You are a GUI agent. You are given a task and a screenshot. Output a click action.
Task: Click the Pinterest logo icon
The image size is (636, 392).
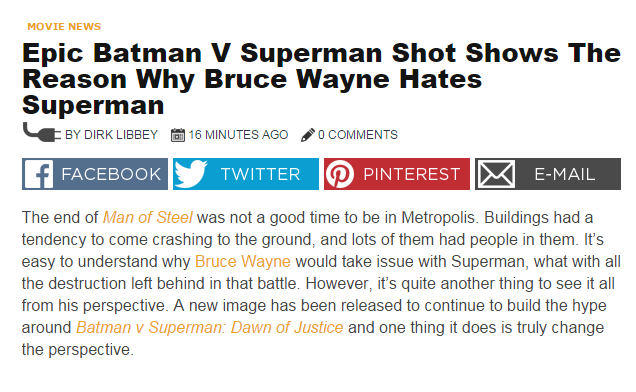click(339, 174)
